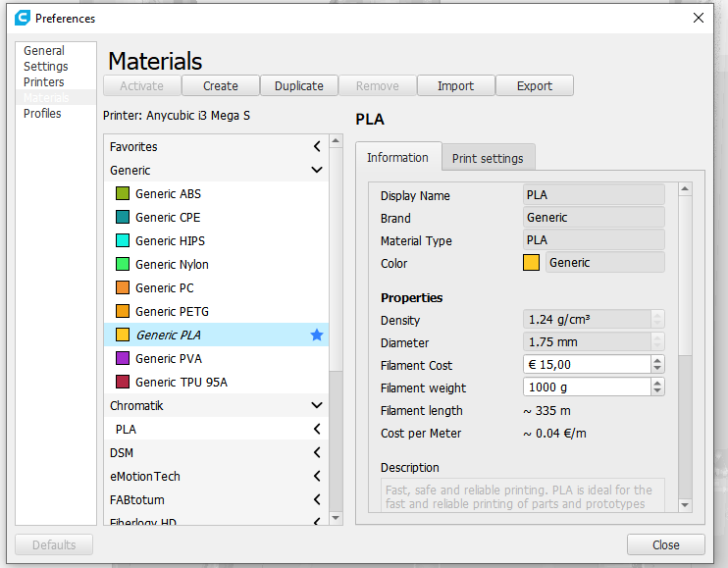Click the Close button at the bottom

(666, 544)
